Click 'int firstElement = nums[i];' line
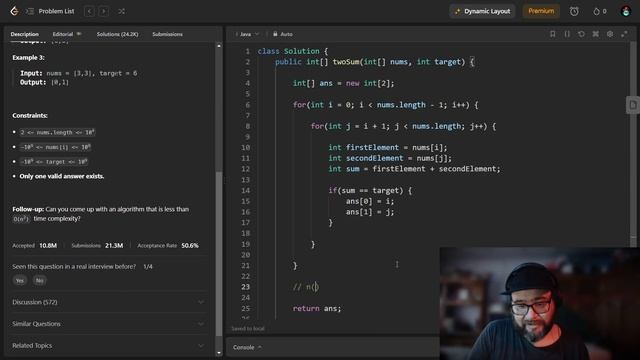The image size is (640, 360). click(x=388, y=147)
